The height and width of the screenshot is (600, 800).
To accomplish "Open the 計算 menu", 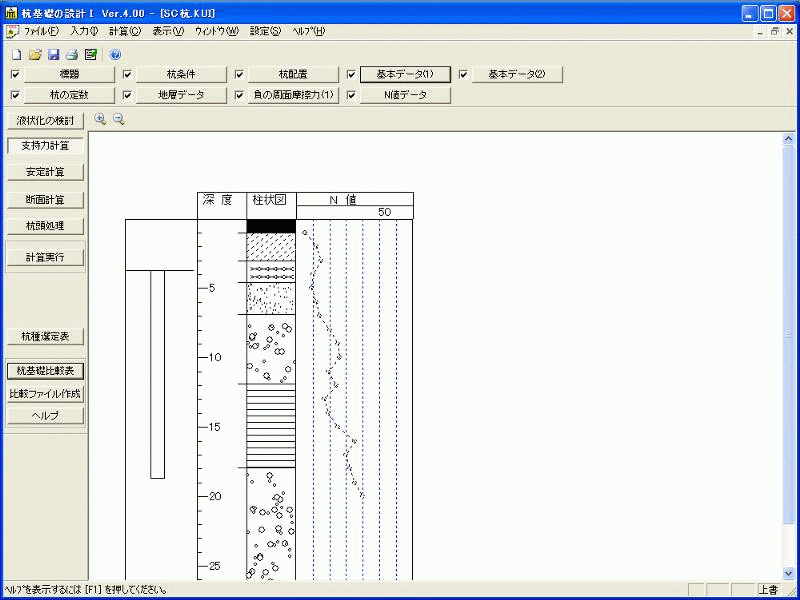I will [x=122, y=31].
